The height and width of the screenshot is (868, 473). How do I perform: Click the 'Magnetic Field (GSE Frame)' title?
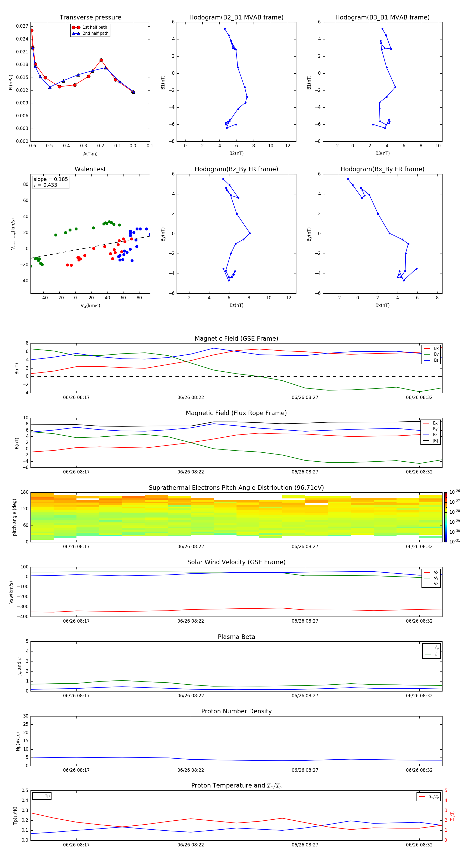click(x=236, y=339)
